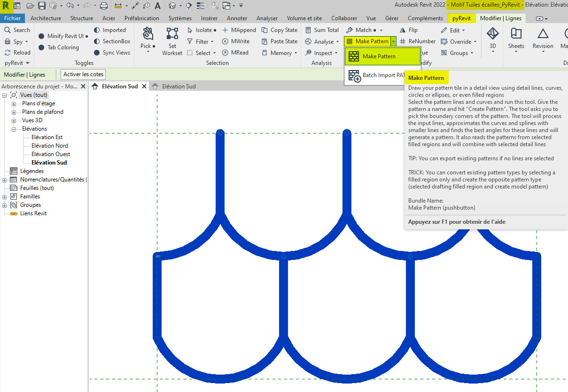
Task: Open the pyRevit ribbon tab
Action: click(461, 18)
